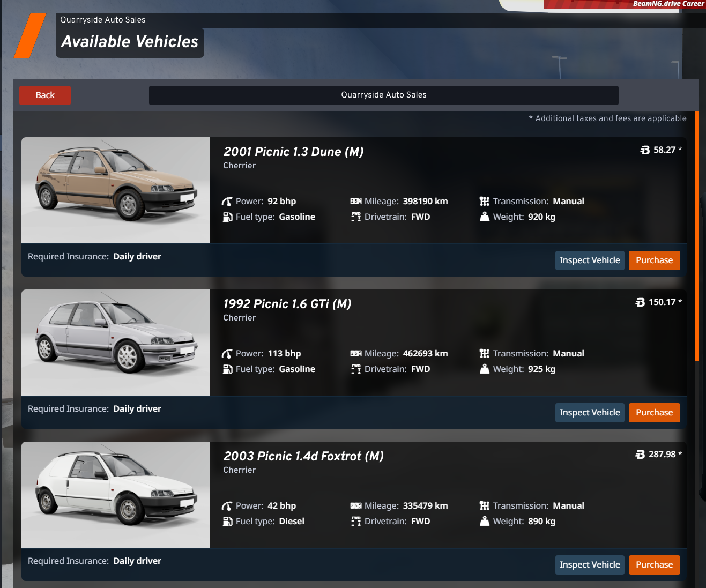Click the weight icon beside 925 kg

485,369
